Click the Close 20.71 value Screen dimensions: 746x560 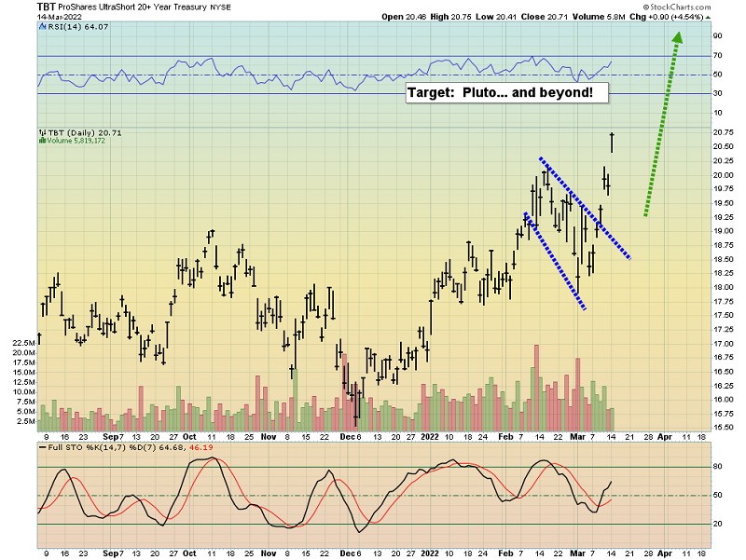click(545, 17)
